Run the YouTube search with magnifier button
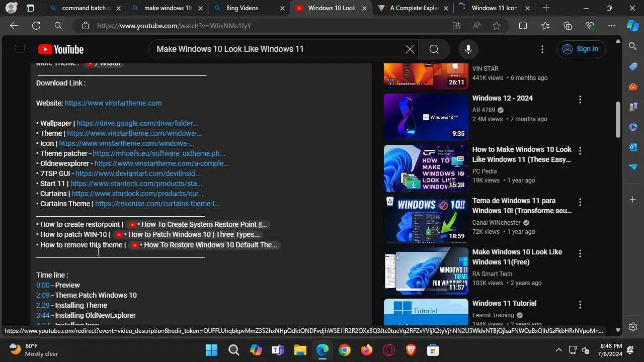 [434, 49]
